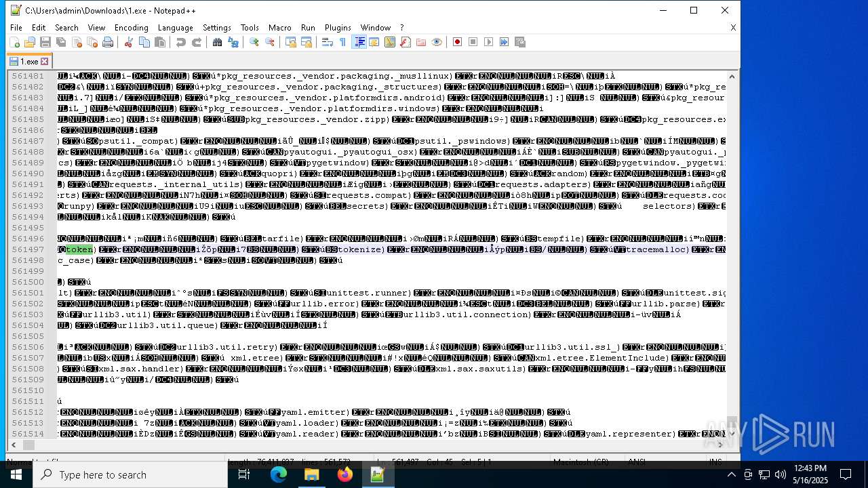Paste from clipboard toolbar icon
Viewport: 868px width, 488px height.
pos(159,42)
